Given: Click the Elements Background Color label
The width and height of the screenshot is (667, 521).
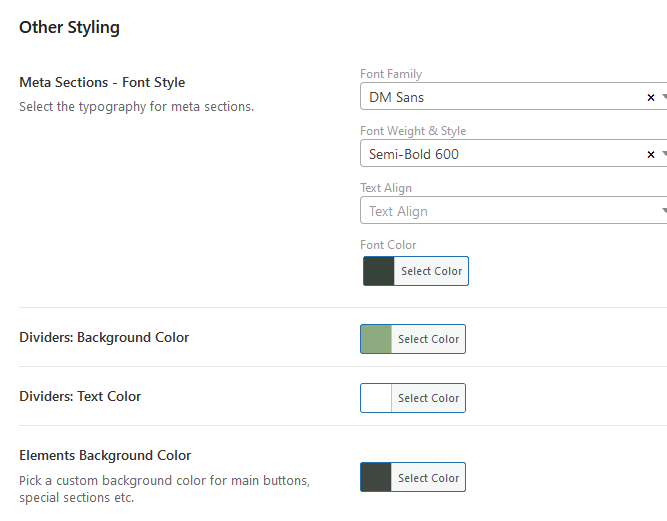Looking at the screenshot, I should click(105, 456).
